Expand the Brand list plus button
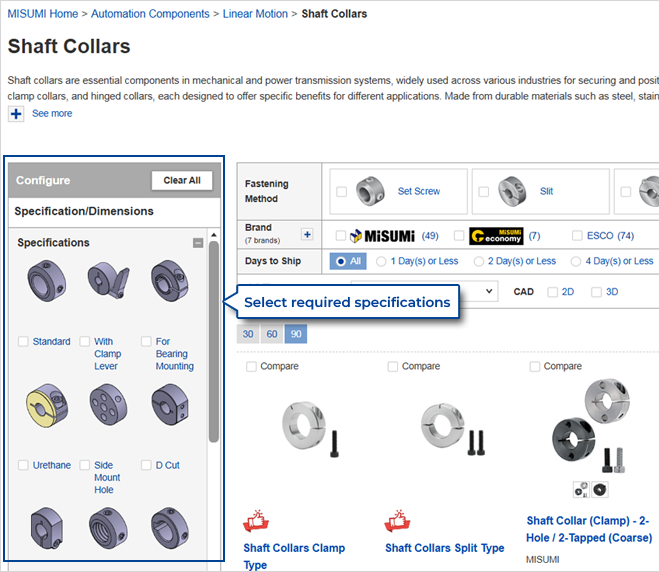 click(307, 235)
